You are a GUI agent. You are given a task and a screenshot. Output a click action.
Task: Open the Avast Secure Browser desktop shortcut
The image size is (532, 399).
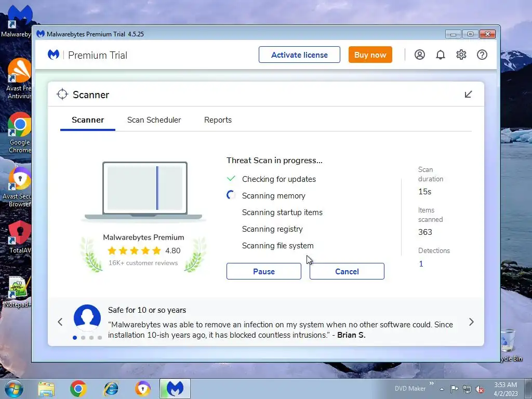[19, 187]
